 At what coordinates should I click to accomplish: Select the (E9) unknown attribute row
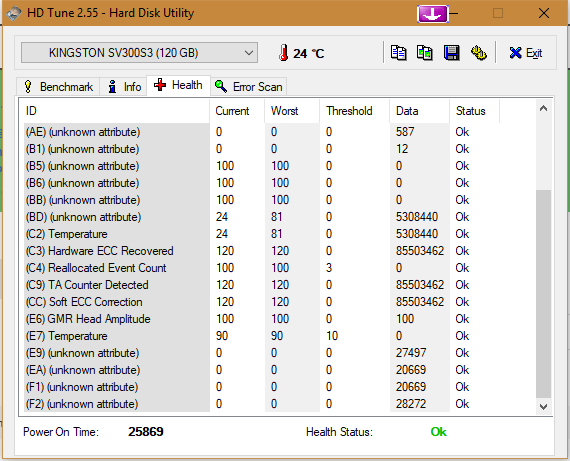(x=262, y=353)
